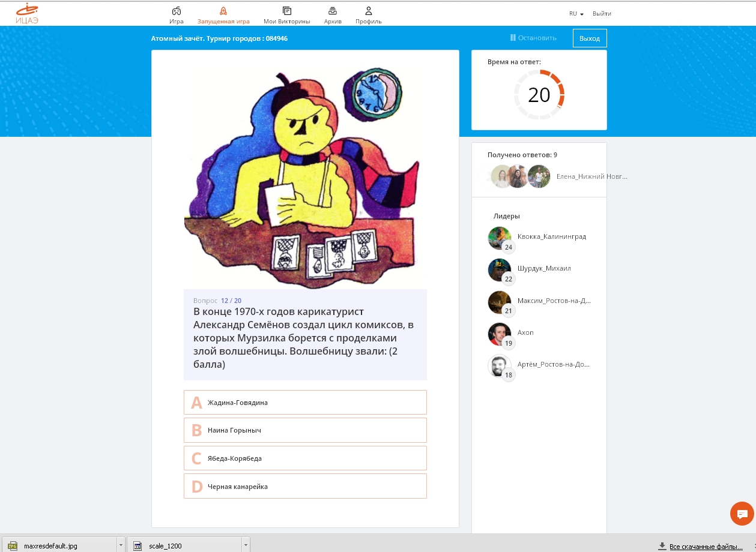Select leader name Axon
The width and height of the screenshot is (756, 552).
[x=525, y=332]
